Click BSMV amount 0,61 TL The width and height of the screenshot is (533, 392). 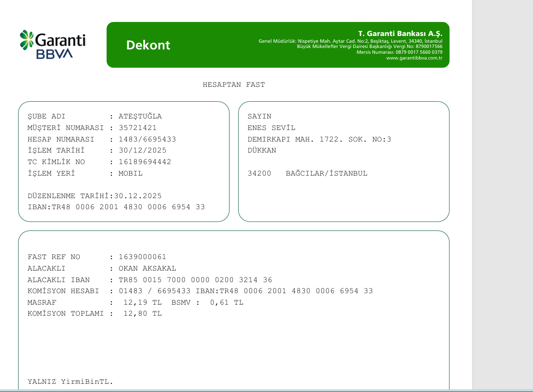(x=226, y=303)
